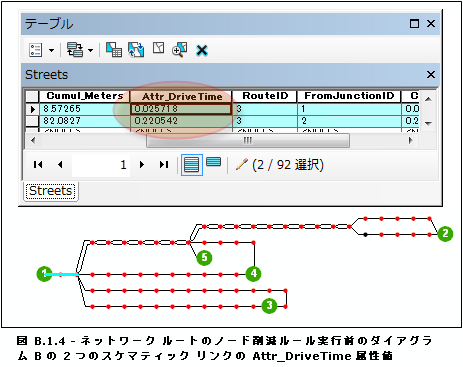The height and width of the screenshot is (367, 463).
Task: Open the Table Options menu icon
Action: pyautogui.click(x=36, y=50)
